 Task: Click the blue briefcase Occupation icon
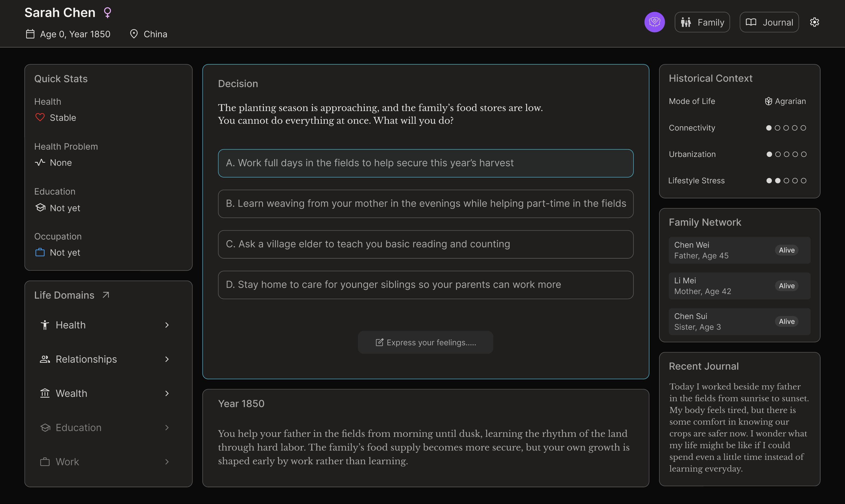click(x=40, y=252)
